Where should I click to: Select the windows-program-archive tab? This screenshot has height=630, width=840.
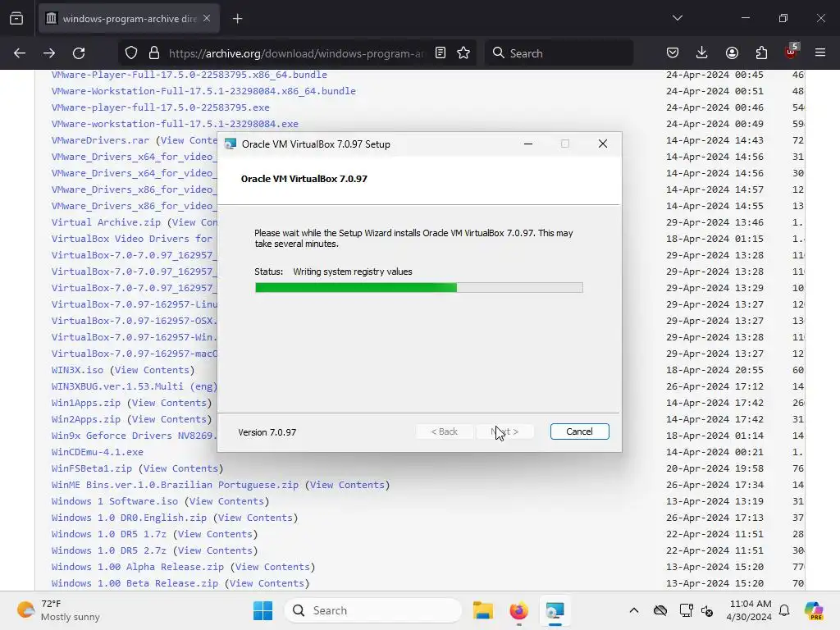[x=129, y=19]
